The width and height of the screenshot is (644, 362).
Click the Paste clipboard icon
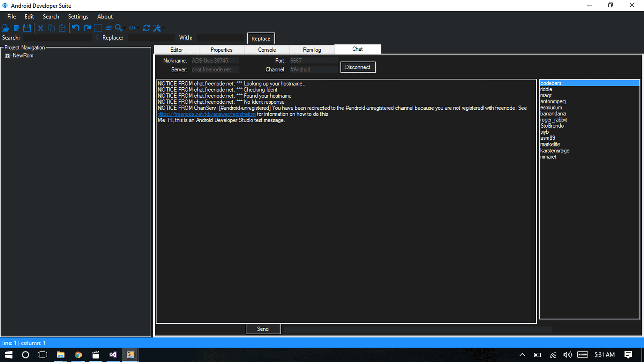(x=62, y=28)
